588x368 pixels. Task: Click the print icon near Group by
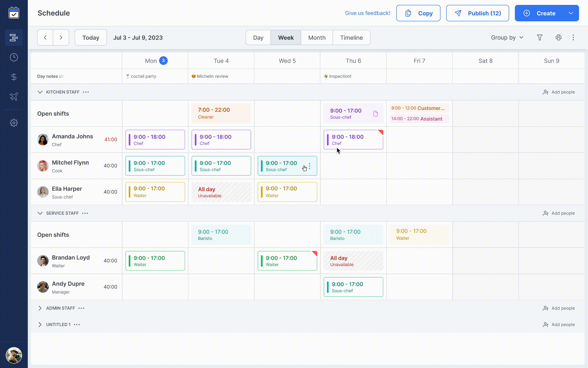(x=558, y=37)
